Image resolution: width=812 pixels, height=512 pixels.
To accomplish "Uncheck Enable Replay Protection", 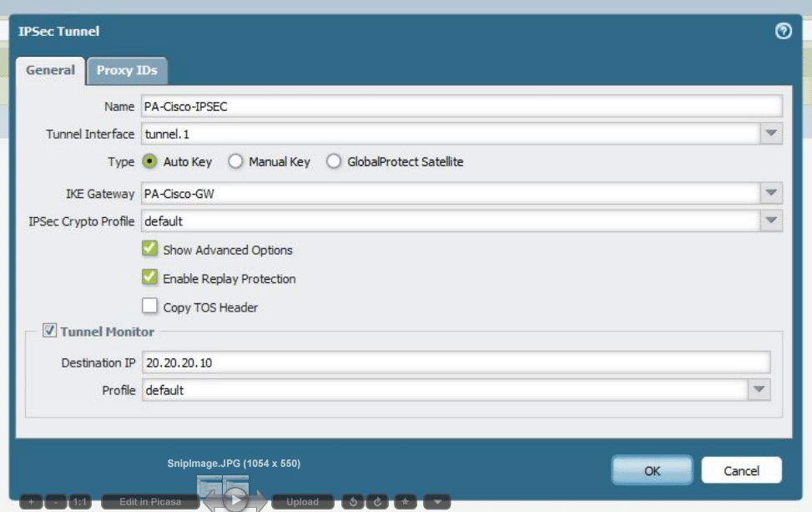I will point(150,278).
